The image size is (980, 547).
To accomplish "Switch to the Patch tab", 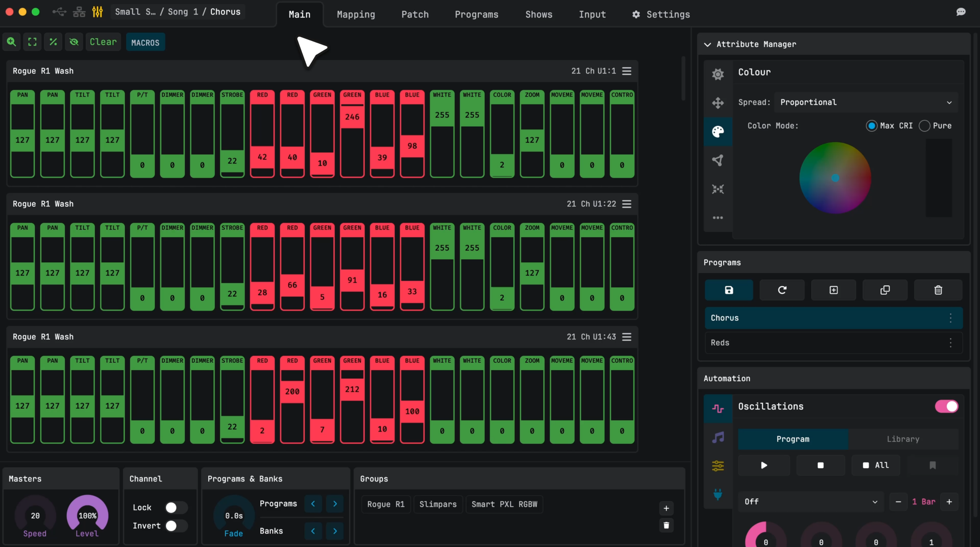I will click(415, 15).
